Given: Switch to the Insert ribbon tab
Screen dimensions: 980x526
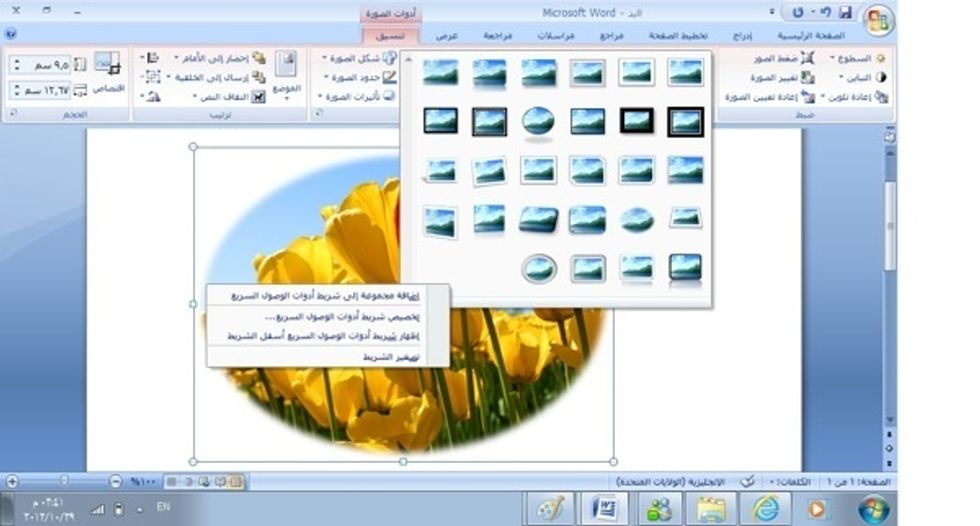Looking at the screenshot, I should tap(741, 35).
